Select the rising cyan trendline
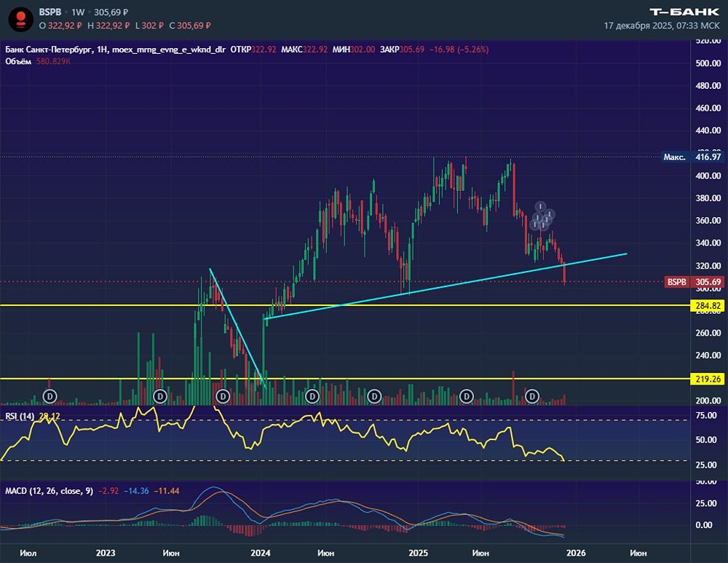 [437, 286]
